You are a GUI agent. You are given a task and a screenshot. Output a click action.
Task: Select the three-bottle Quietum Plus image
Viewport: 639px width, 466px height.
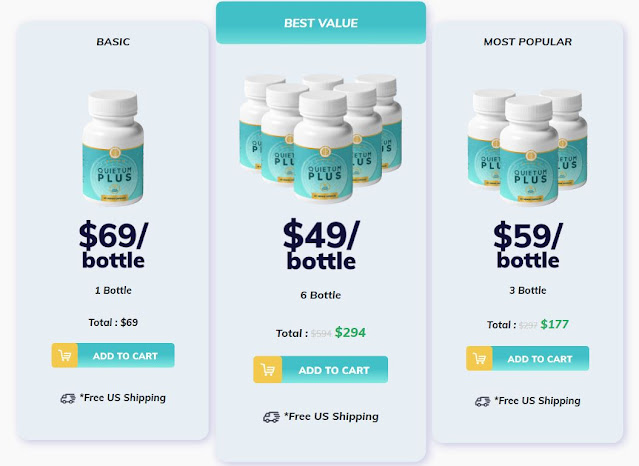pyautogui.click(x=527, y=147)
